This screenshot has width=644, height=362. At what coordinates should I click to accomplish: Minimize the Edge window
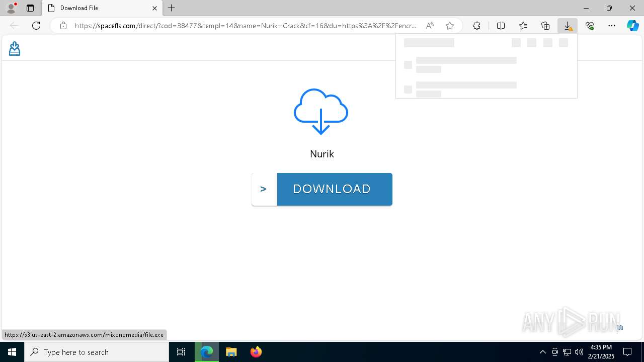coord(586,8)
